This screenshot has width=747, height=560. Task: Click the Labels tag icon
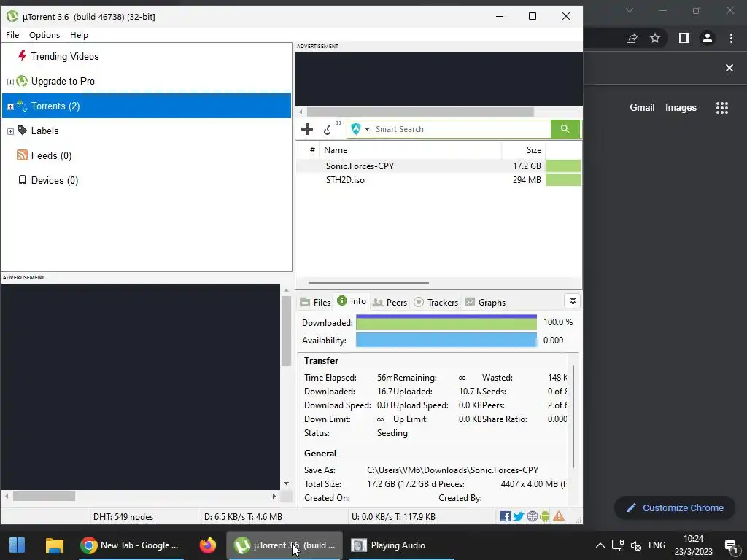point(22,130)
